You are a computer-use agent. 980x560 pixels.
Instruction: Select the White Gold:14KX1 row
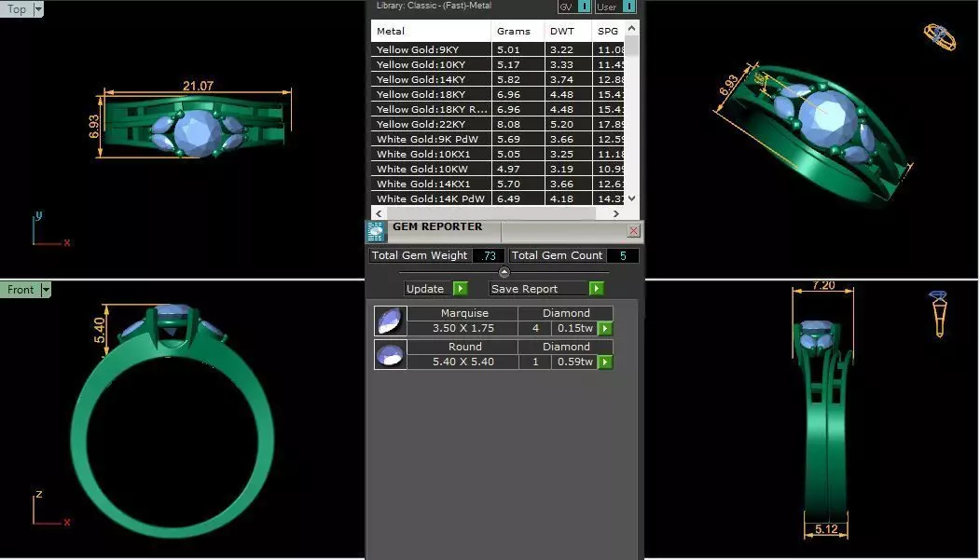point(498,184)
